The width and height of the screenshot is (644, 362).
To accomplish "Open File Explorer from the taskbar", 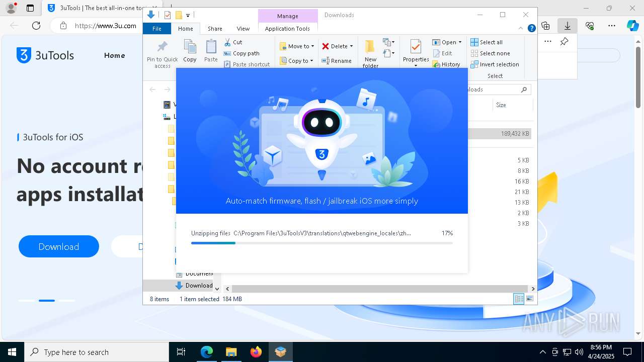I will pos(231,352).
